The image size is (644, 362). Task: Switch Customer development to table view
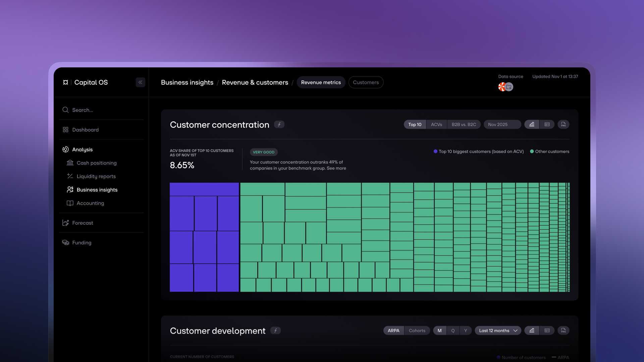pos(547,330)
